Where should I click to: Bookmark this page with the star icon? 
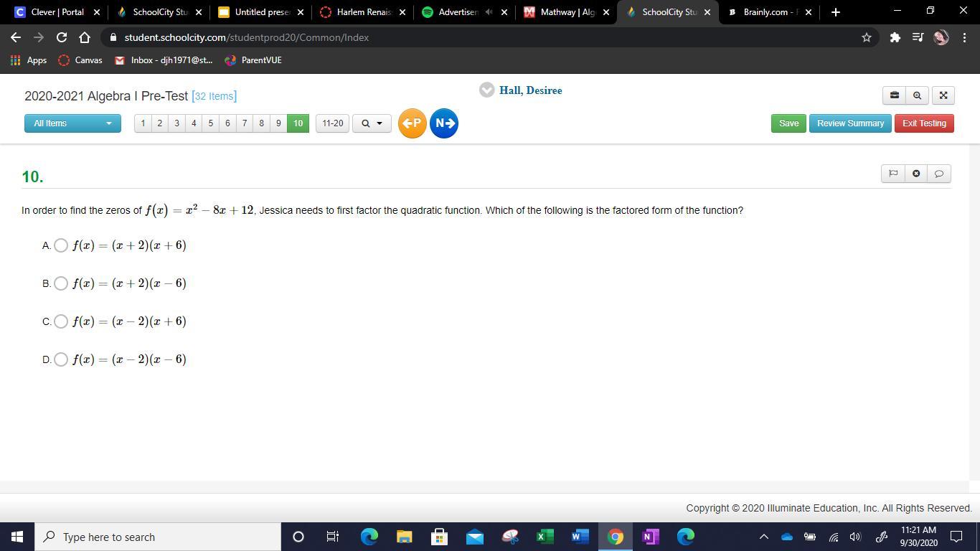pos(867,37)
